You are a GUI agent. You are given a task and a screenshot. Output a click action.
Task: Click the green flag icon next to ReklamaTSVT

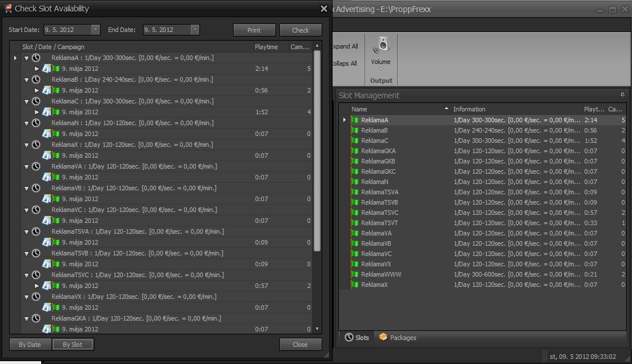[x=355, y=223]
